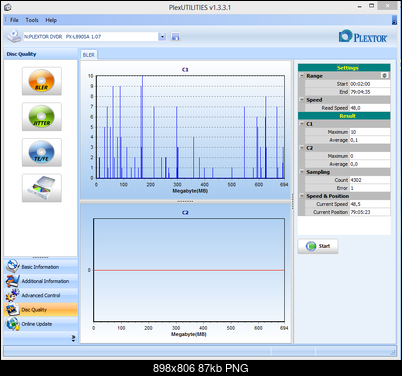Collapse the C1 result group
This screenshot has height=376, width=402.
pos(302,124)
